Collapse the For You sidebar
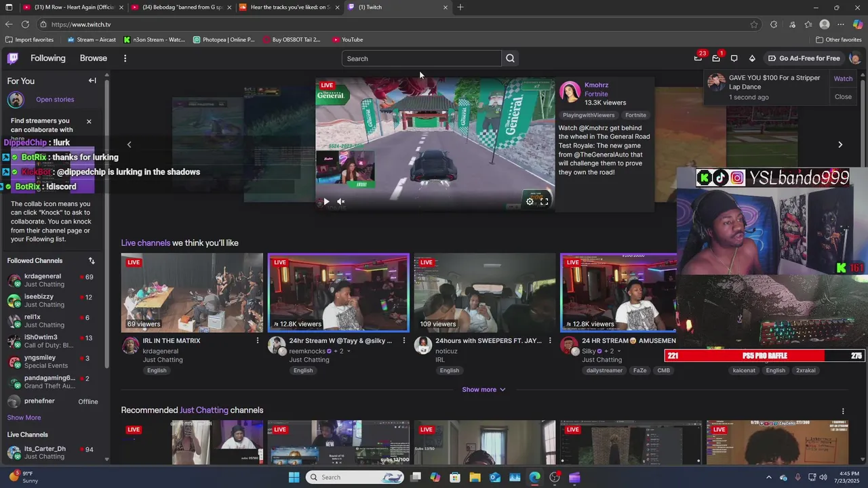The width and height of the screenshot is (868, 488). click(92, 81)
